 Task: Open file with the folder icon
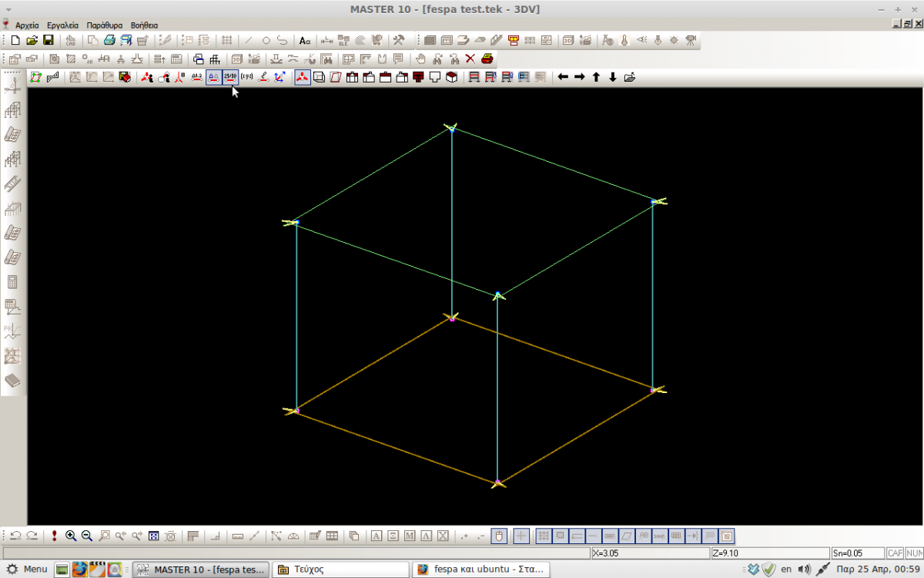(32, 40)
